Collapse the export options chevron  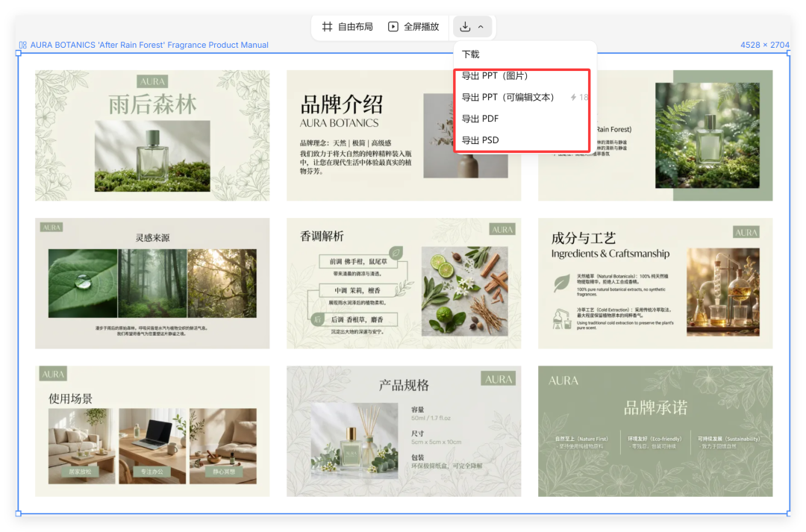click(x=481, y=26)
